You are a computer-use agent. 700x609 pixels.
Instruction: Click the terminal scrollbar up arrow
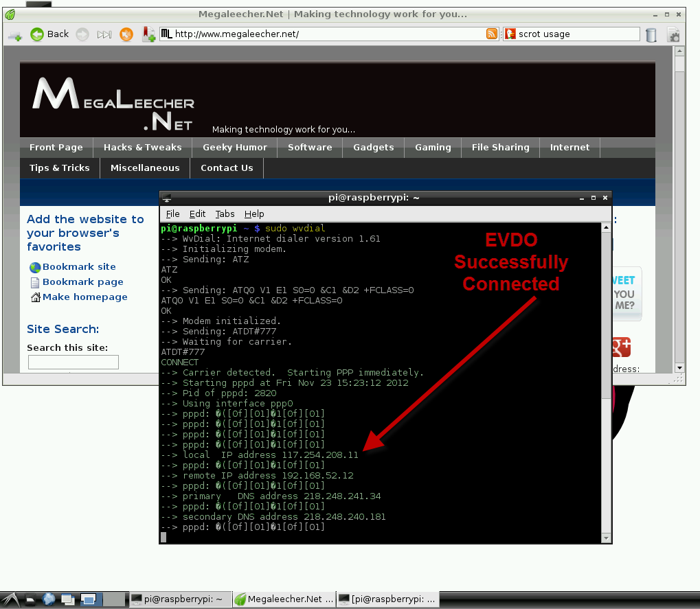click(606, 227)
